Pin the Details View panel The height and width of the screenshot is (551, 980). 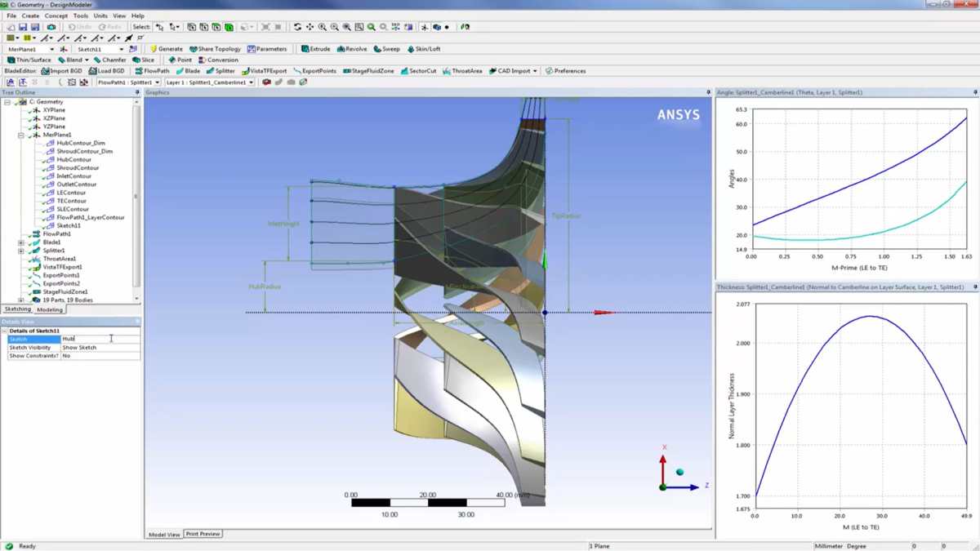coord(137,322)
